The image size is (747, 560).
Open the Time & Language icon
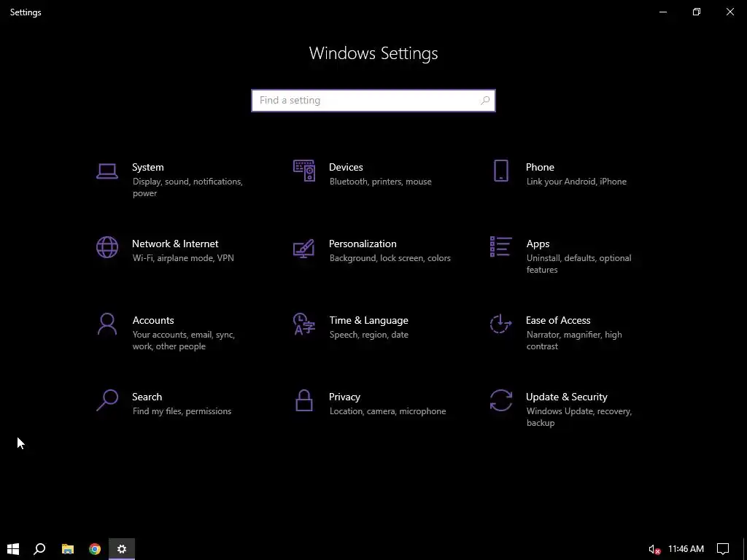(x=304, y=324)
